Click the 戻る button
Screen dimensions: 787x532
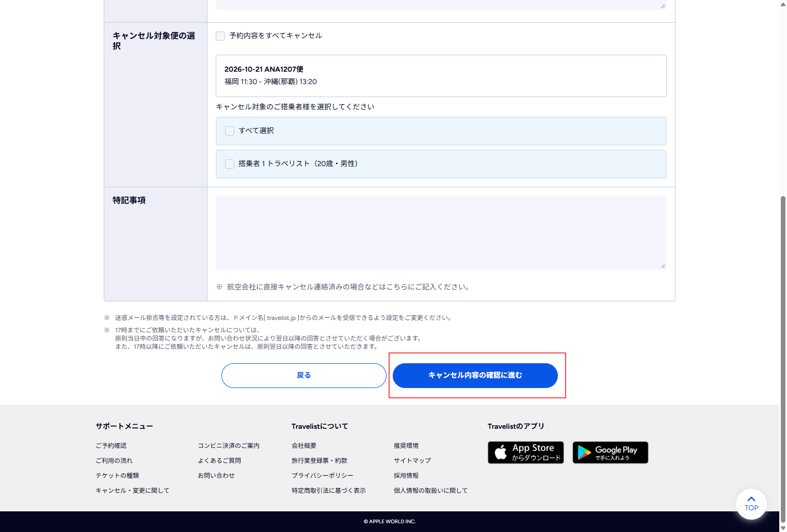point(304,376)
